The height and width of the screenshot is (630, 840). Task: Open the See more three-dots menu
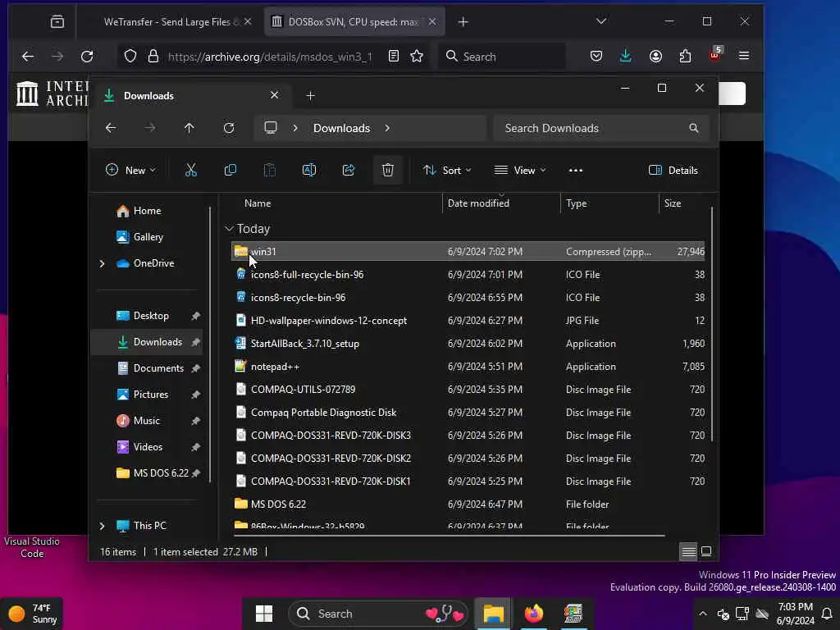click(x=576, y=171)
